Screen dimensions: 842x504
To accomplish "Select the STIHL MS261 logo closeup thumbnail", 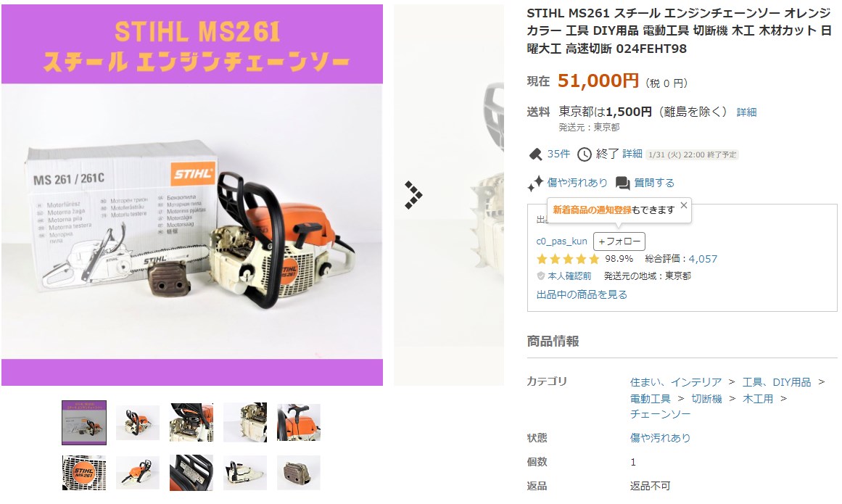I will 84,473.
